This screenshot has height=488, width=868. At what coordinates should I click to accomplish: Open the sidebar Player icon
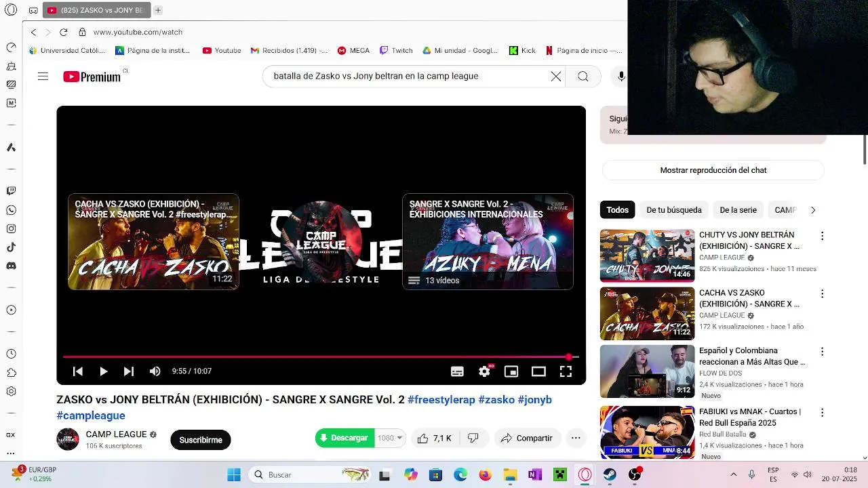click(11, 310)
